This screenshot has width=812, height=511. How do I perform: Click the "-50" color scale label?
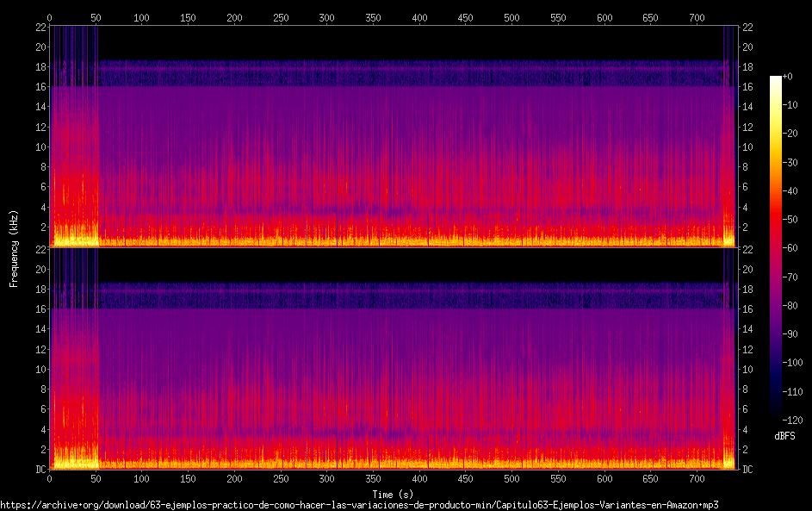[x=790, y=219]
